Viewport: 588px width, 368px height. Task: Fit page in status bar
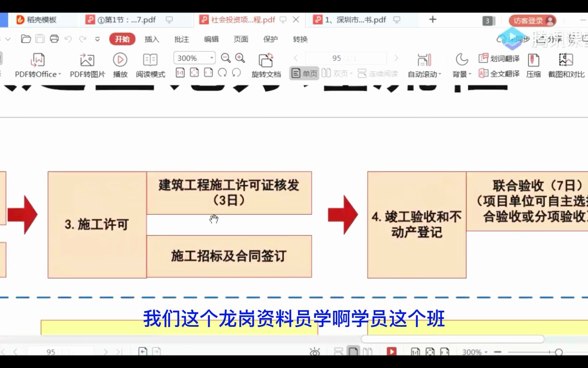[430, 352]
